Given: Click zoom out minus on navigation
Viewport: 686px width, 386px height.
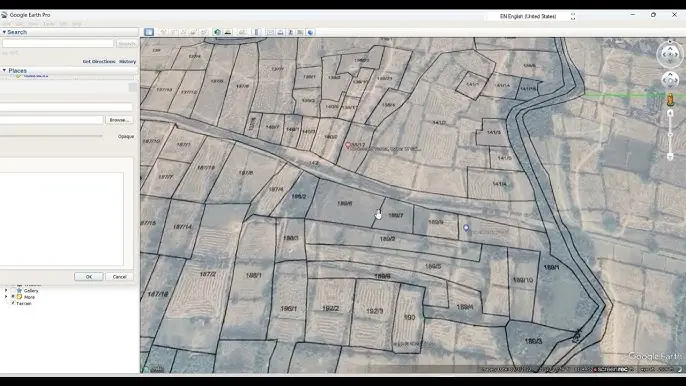Looking at the screenshot, I should pos(670,157).
